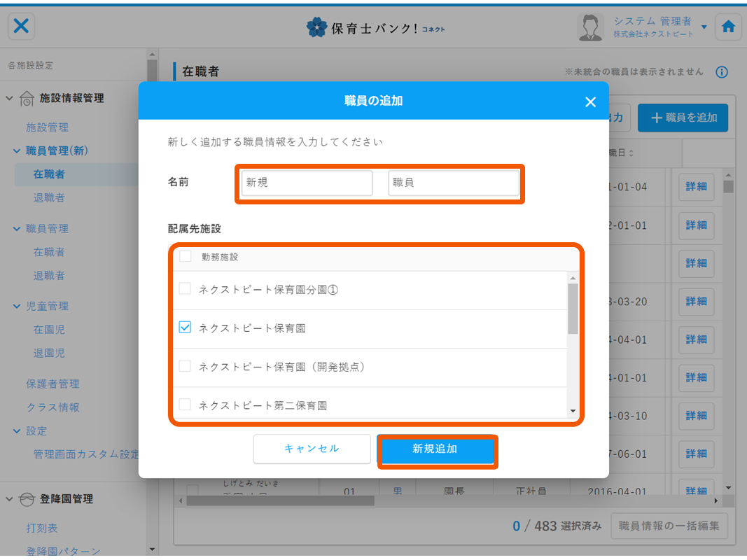Collapse the 児童管理 sidebar section

point(18,306)
